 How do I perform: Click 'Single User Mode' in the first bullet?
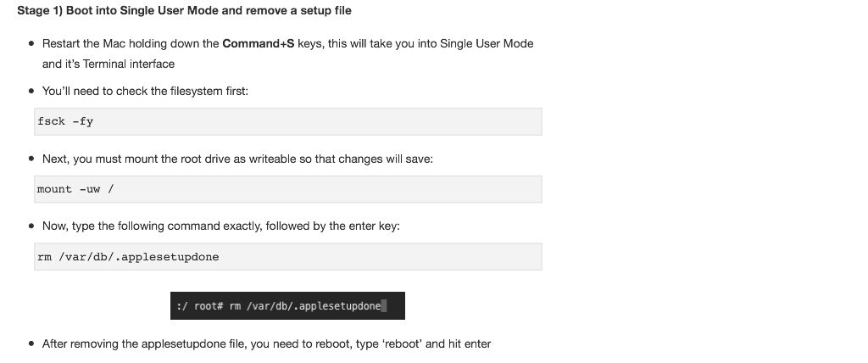(487, 44)
